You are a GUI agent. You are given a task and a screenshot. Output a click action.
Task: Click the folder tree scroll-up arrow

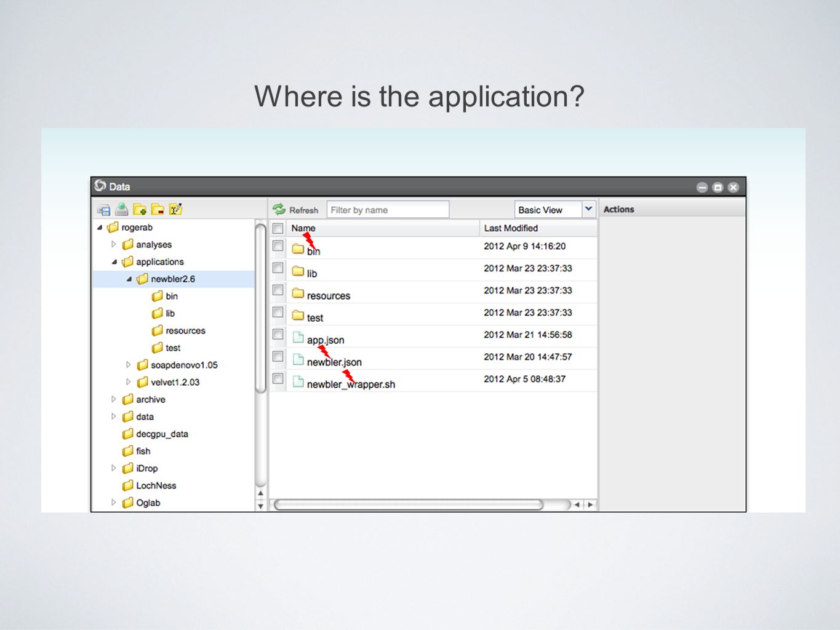click(x=260, y=493)
